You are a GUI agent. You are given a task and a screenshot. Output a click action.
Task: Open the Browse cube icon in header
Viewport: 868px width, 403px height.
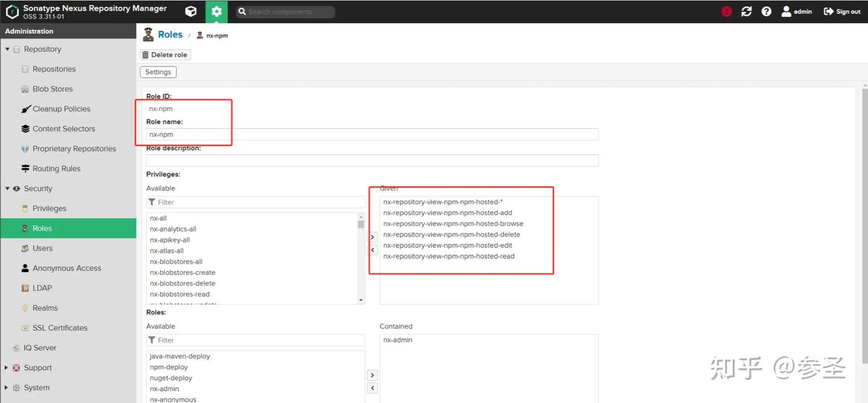[x=190, y=11]
